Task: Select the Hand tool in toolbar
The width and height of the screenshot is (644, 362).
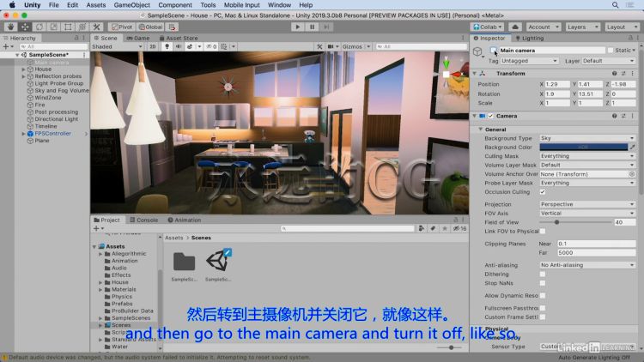Action: click(x=10, y=27)
